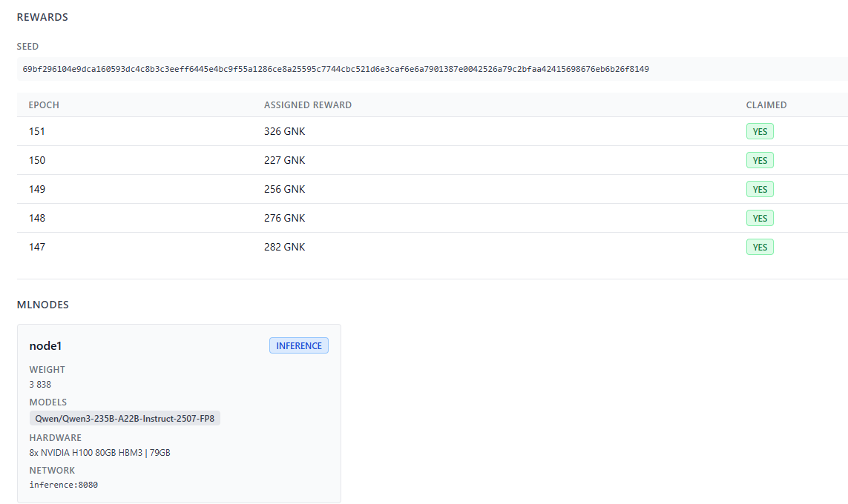
Task: Click the Qwen3-235B-A22B-Instruct model tag
Action: point(125,419)
